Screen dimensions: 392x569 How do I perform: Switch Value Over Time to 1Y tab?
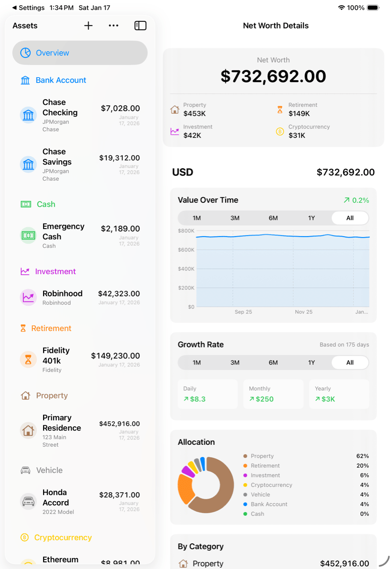[311, 218]
